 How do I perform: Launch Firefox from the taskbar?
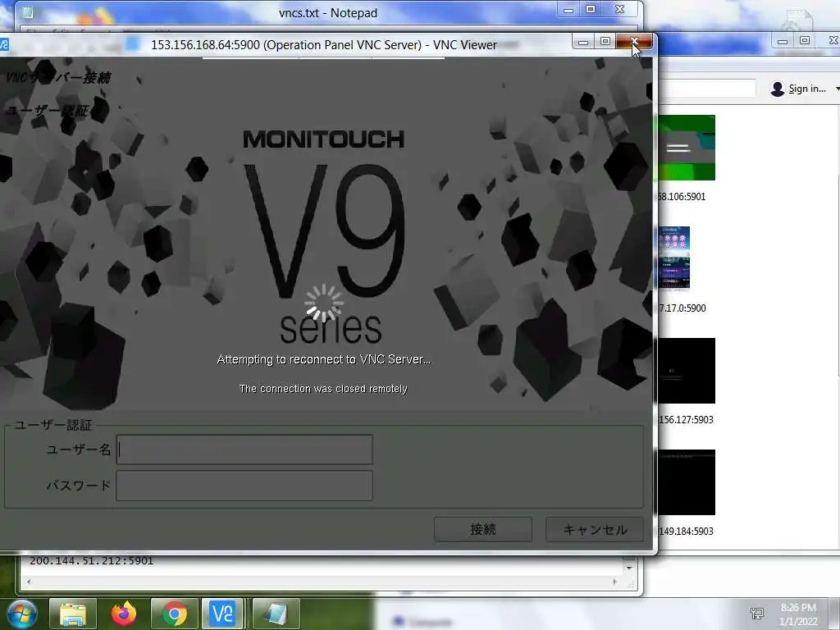[x=124, y=614]
